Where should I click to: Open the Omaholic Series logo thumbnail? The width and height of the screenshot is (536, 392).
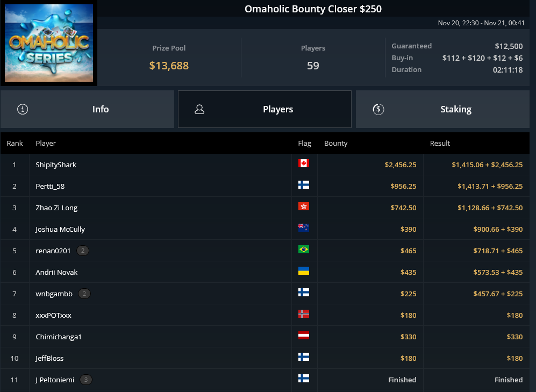click(x=49, y=43)
